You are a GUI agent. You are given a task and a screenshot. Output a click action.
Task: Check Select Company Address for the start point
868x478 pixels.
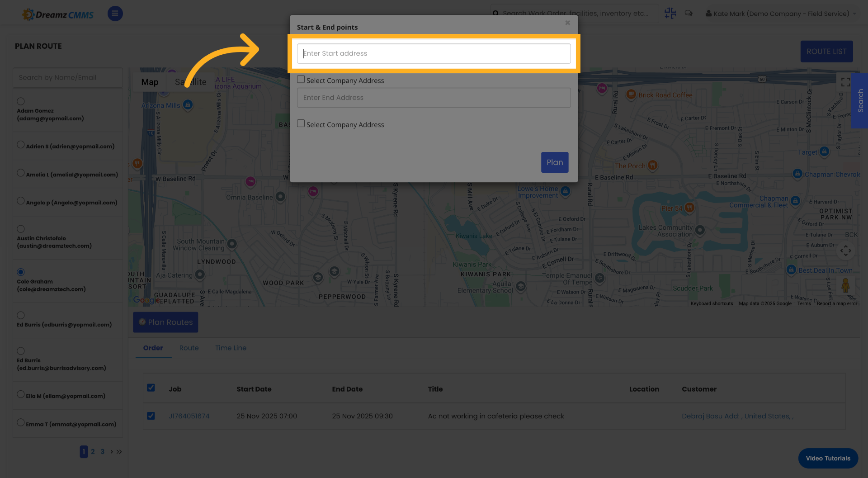click(x=301, y=79)
